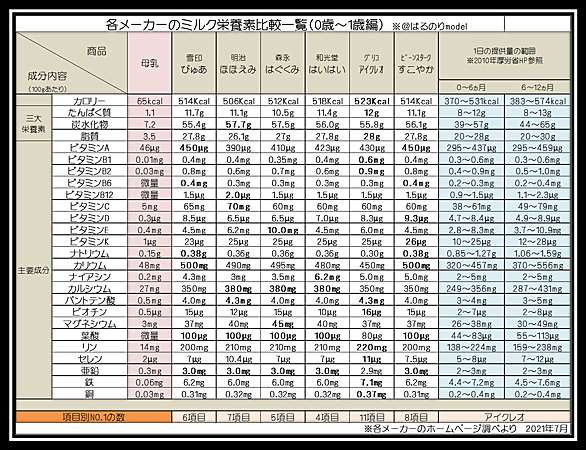Click the 4項目 count cell

pyautogui.click(x=327, y=417)
